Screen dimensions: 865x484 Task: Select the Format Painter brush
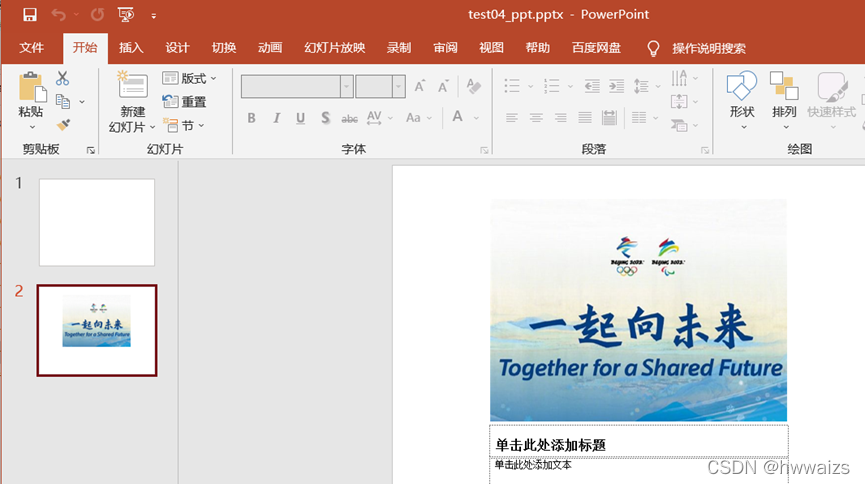pos(63,125)
